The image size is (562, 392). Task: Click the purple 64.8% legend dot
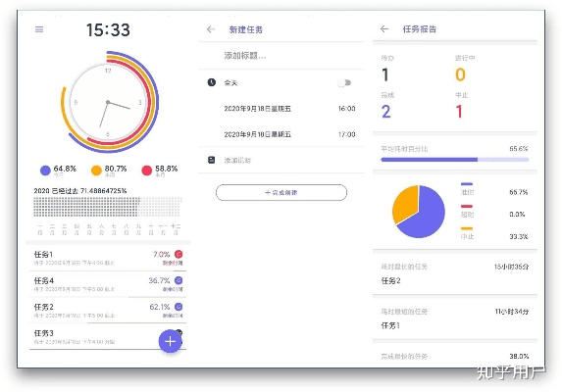point(45,171)
